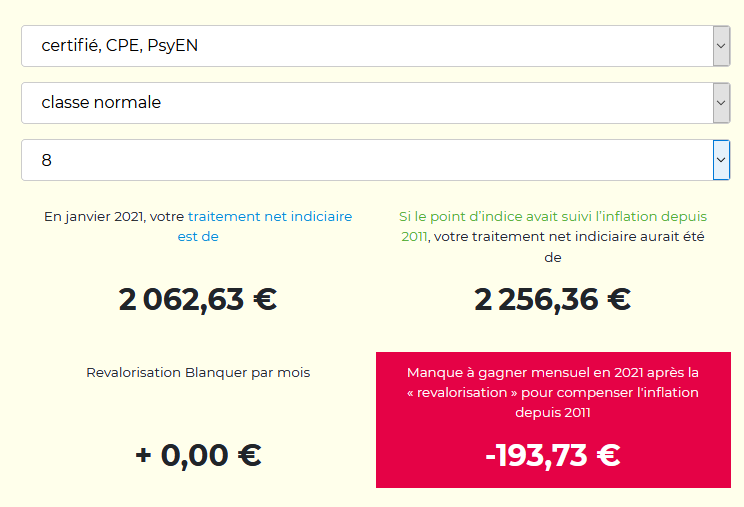Click the chevron arrow beside 'classe normale'
The height and width of the screenshot is (507, 744).
pos(721,103)
